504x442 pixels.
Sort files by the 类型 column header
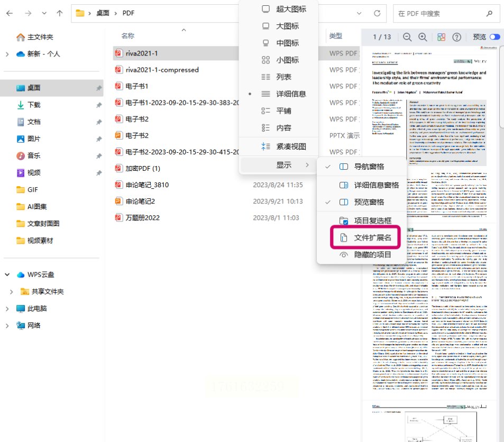pos(336,35)
